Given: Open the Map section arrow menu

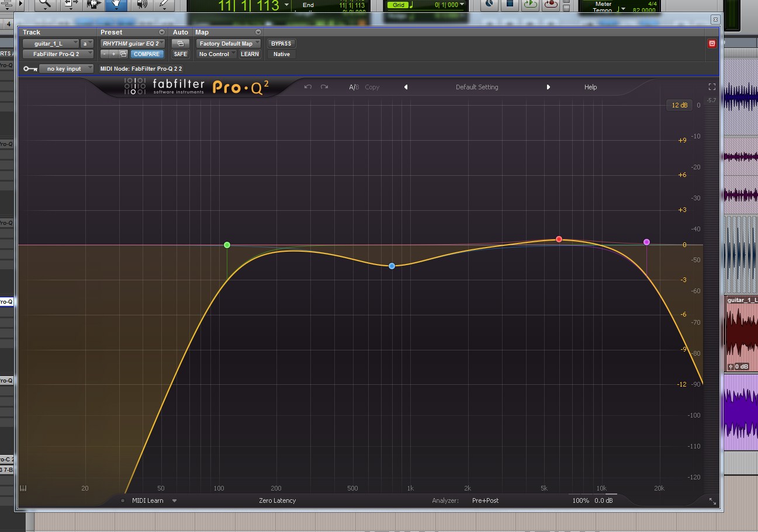Looking at the screenshot, I should 258,32.
